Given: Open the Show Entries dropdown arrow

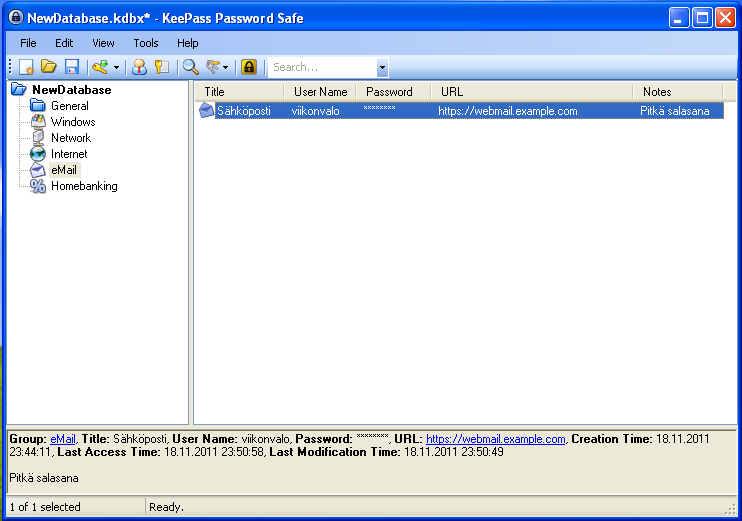Looking at the screenshot, I should tap(226, 68).
